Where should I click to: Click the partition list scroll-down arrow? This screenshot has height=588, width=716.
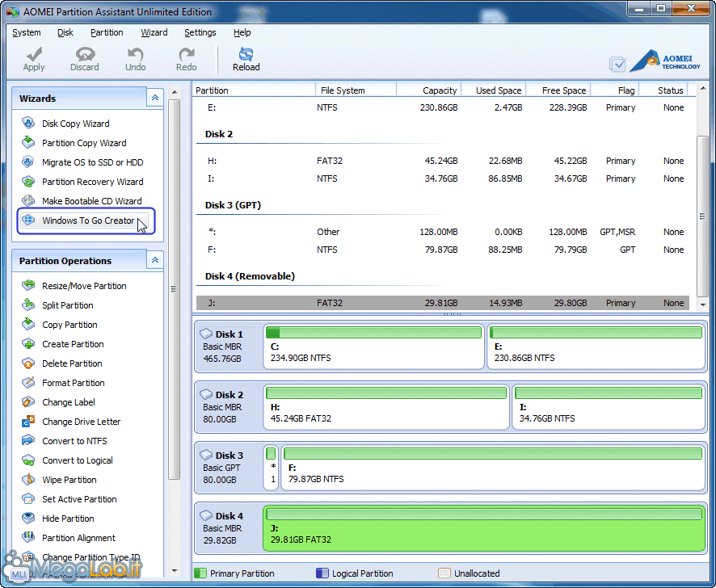[x=702, y=304]
